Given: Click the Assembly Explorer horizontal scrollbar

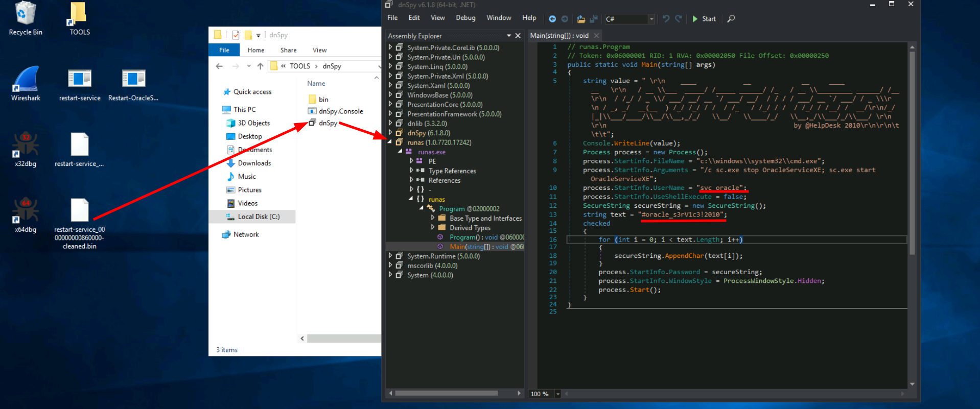Looking at the screenshot, I should tap(446, 393).
